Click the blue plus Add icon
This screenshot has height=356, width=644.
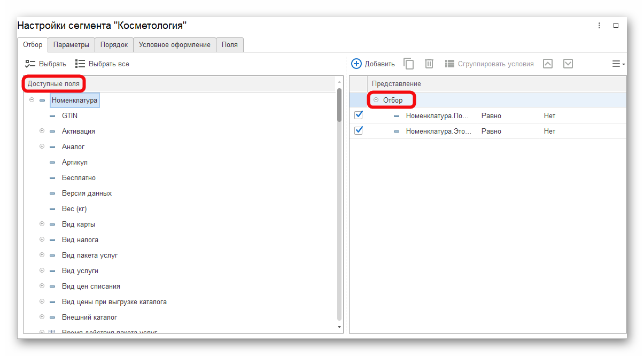pyautogui.click(x=356, y=64)
